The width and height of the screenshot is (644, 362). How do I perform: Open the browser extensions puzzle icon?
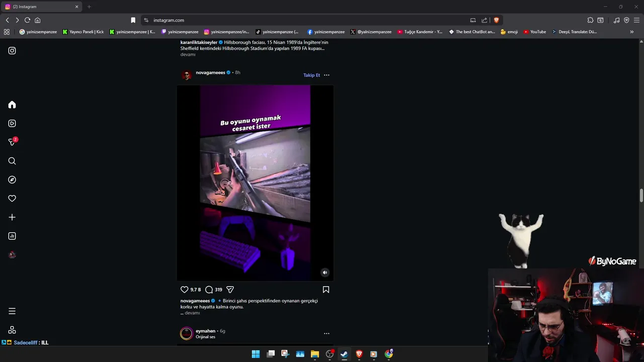tap(590, 20)
